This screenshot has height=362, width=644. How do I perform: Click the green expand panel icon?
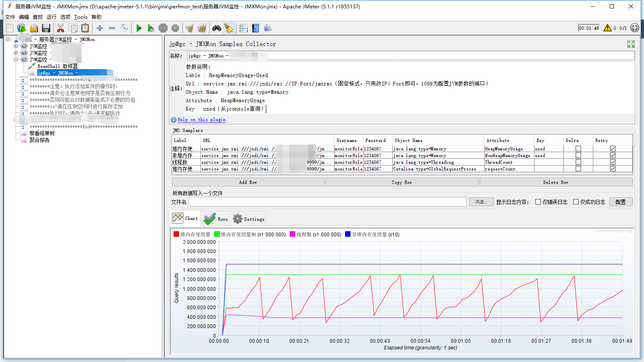631,44
